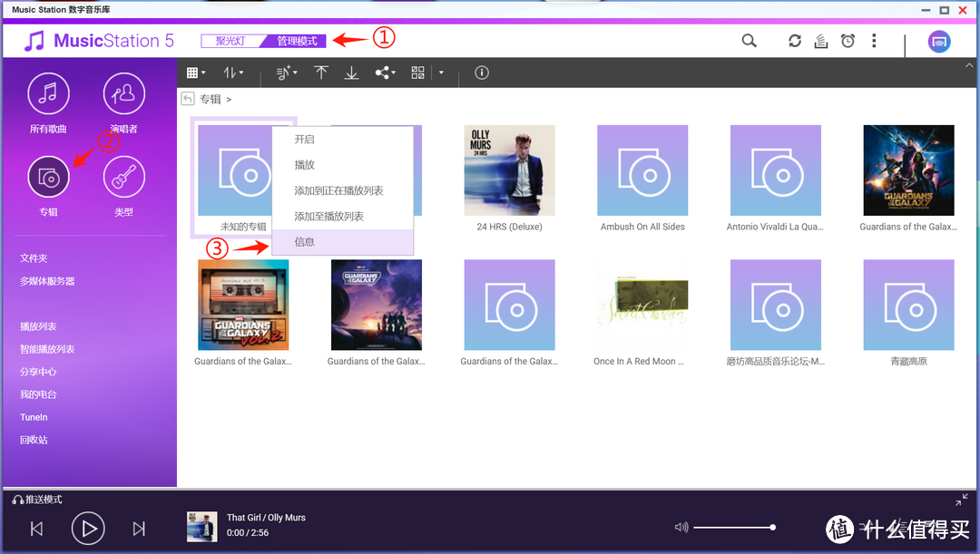This screenshot has height=554, width=980.
Task: Open the sorting options dropdown
Action: tap(231, 73)
